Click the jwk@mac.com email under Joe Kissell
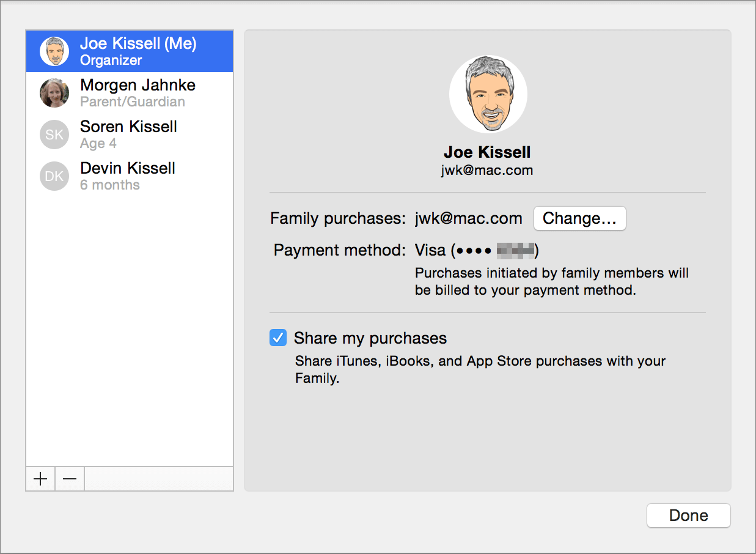This screenshot has width=756, height=554. point(487,170)
